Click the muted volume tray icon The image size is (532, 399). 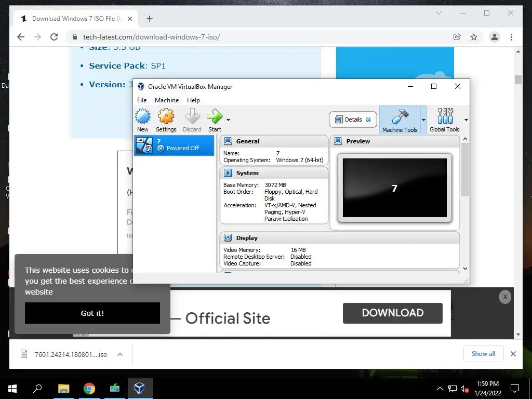point(464,389)
